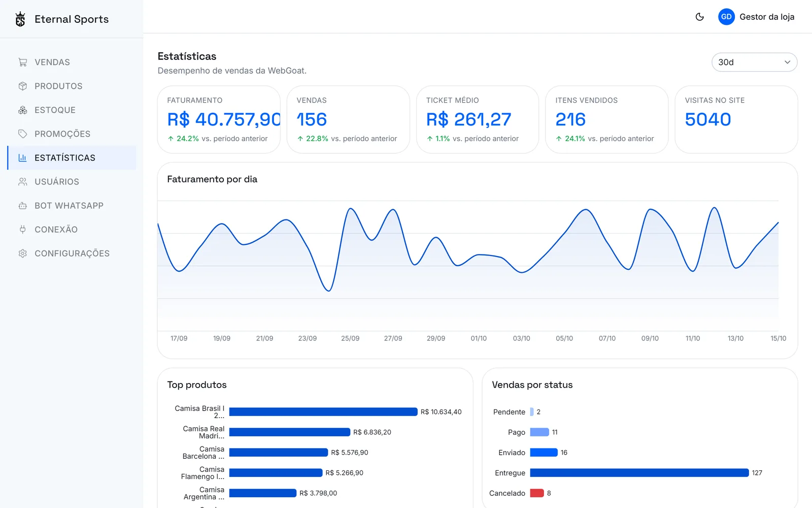Click the Itens Vendidos value 216
Image resolution: width=812 pixels, height=508 pixels.
coord(570,119)
